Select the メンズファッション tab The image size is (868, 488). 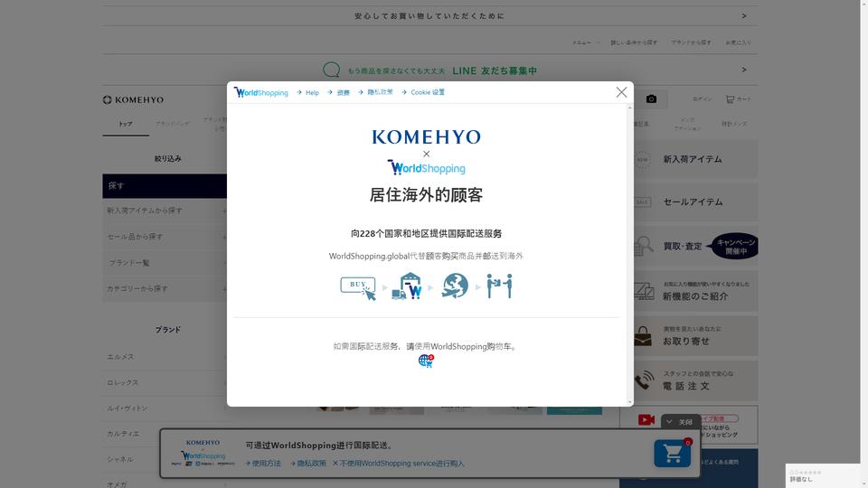[687, 124]
